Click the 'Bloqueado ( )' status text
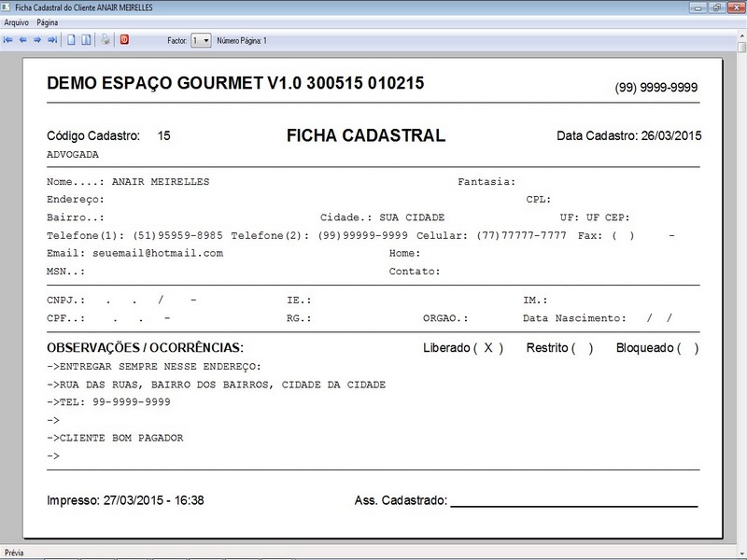The width and height of the screenshot is (747, 560). 657,348
